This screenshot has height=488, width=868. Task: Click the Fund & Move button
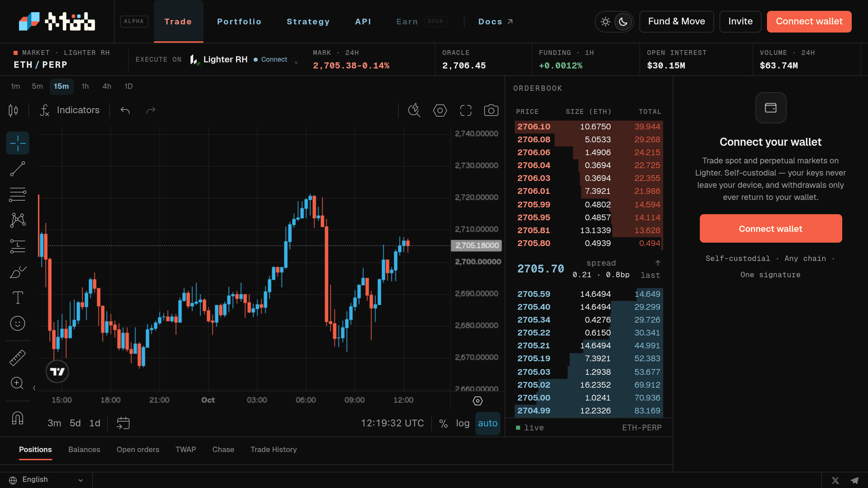pos(676,22)
